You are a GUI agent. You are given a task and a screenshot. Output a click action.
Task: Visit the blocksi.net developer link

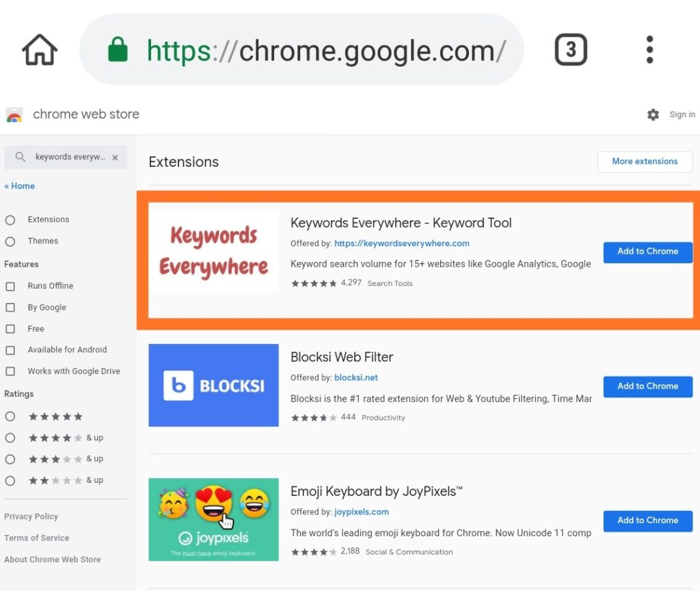point(356,377)
